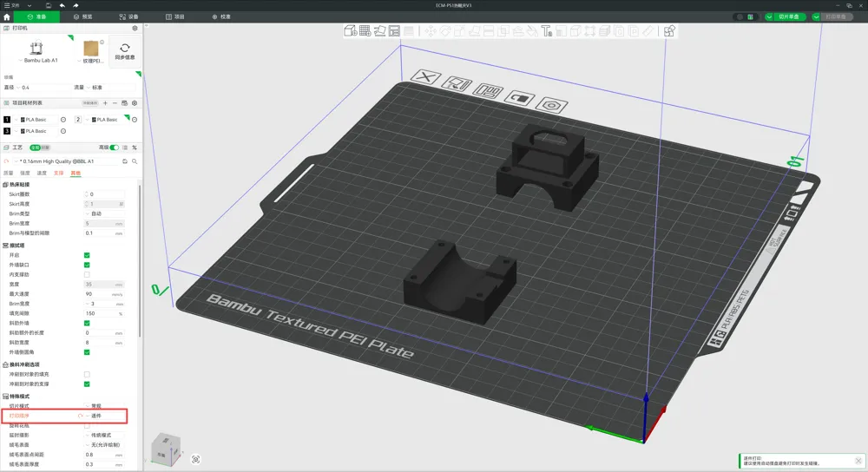Check the 内支撑肋 checkbox
Image resolution: width=868 pixels, height=472 pixels.
click(x=87, y=274)
